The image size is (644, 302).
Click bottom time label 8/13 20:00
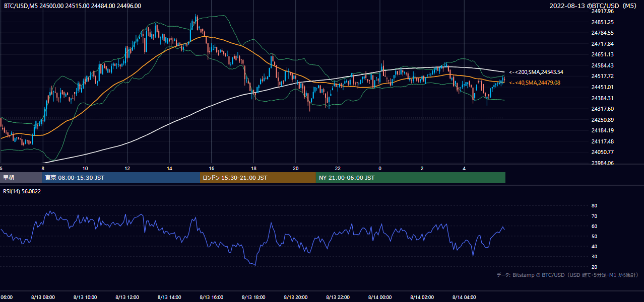point(296,297)
